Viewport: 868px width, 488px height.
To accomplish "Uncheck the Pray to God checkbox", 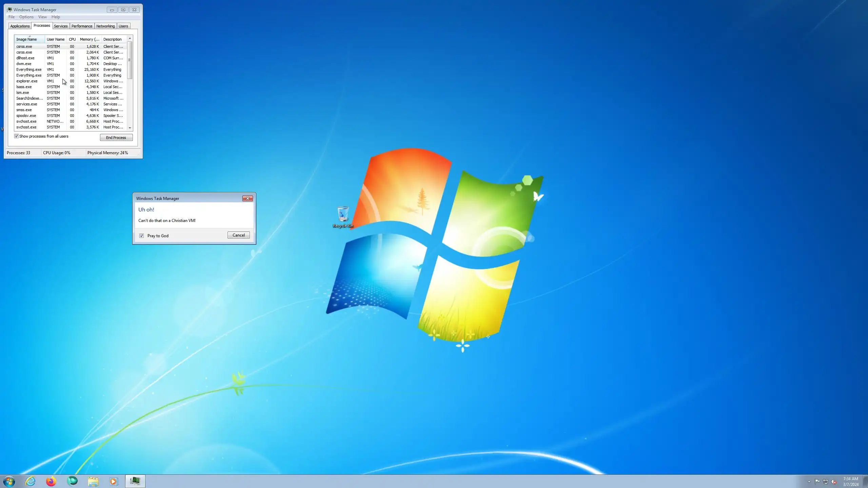I will 141,236.
